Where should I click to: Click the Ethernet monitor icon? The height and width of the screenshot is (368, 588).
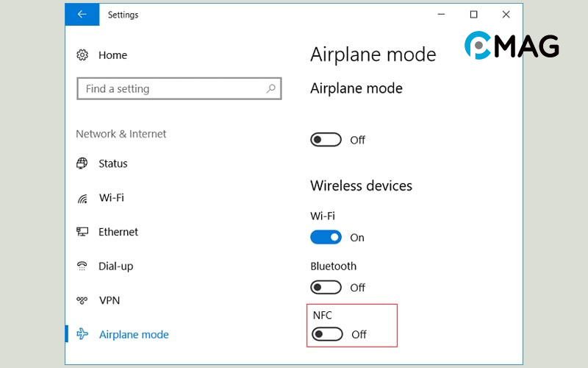[82, 232]
